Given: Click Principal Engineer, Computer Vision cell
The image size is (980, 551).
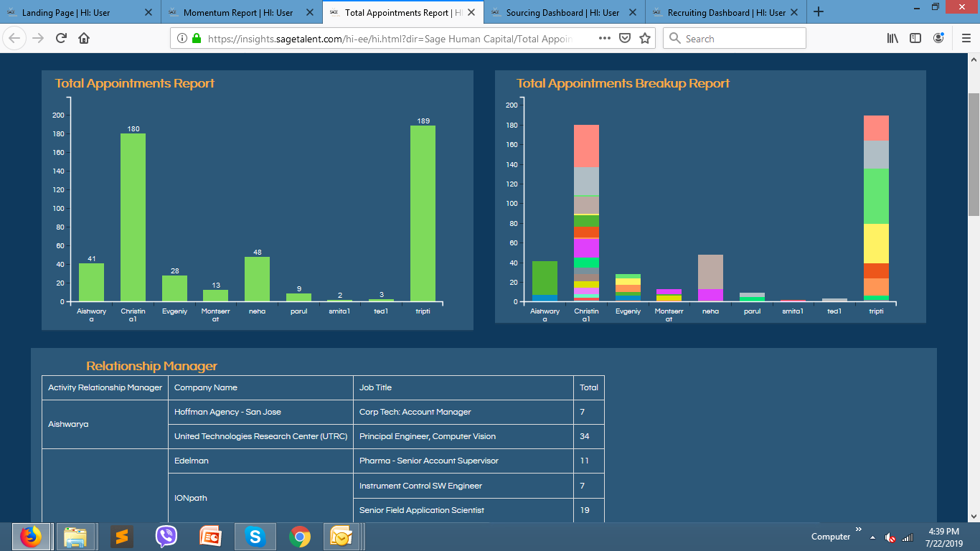Looking at the screenshot, I should [x=463, y=436].
